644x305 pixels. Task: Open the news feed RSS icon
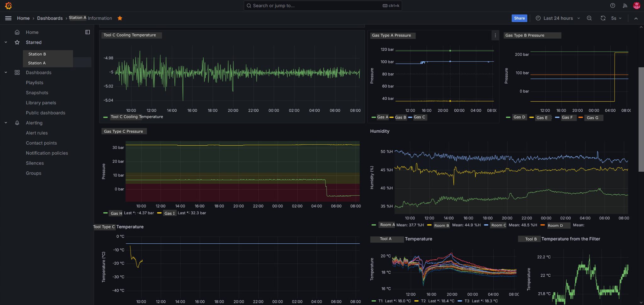625,6
